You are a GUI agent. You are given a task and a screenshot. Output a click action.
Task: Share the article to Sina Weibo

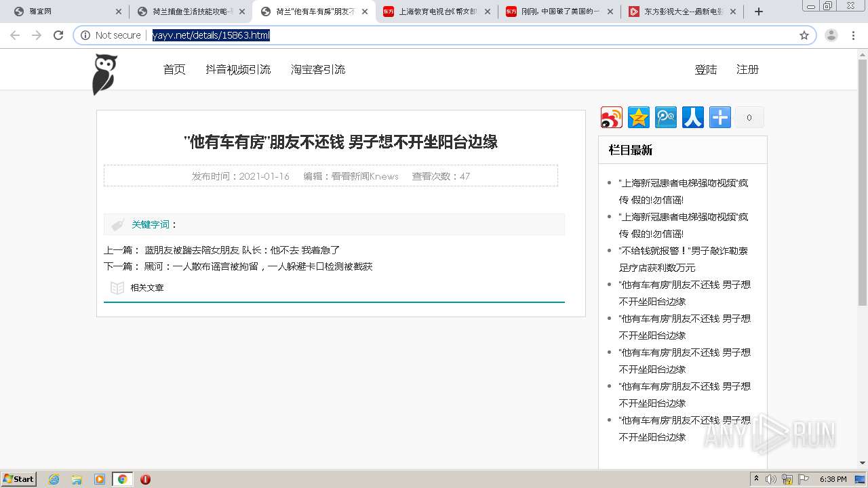pos(612,117)
